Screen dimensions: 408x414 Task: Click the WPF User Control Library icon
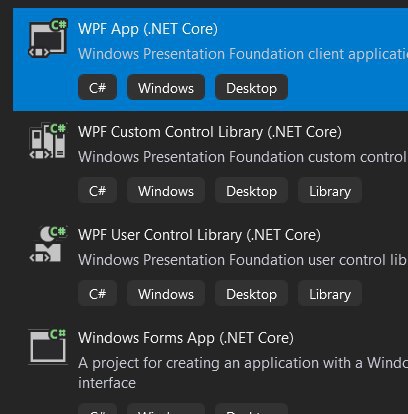[x=48, y=244]
